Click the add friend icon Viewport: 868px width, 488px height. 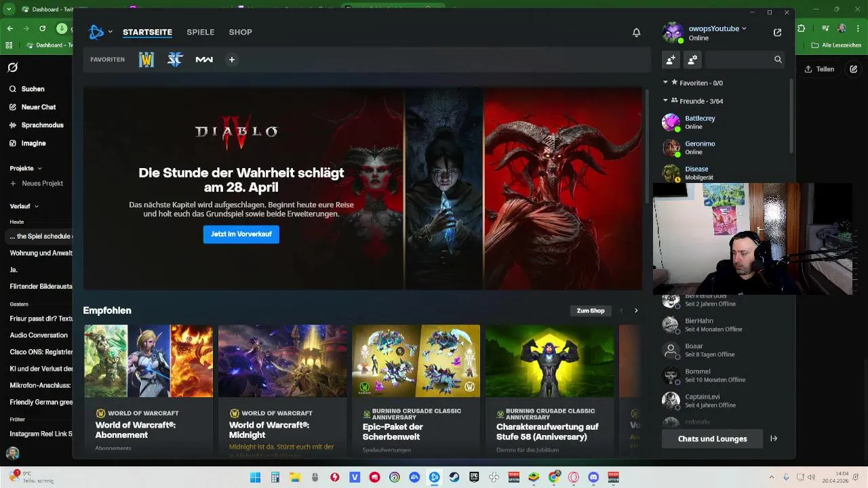671,60
